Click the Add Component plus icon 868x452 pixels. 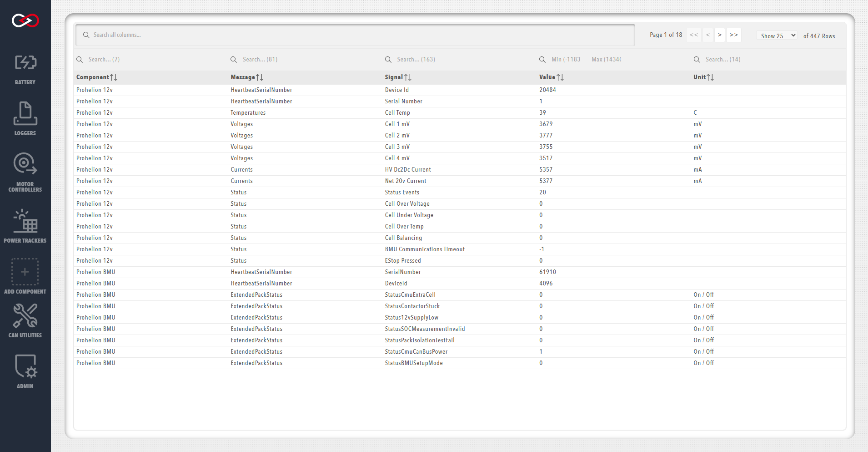25,272
